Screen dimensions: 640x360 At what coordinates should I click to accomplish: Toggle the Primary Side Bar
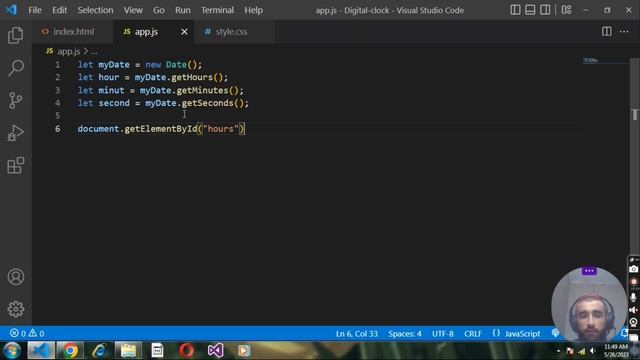pos(515,10)
